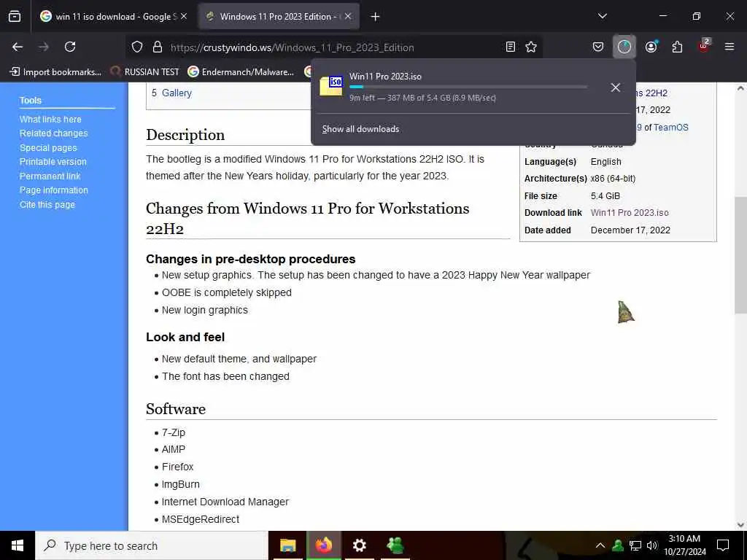Open File Explorer from taskbar
The image size is (747, 560).
click(287, 545)
